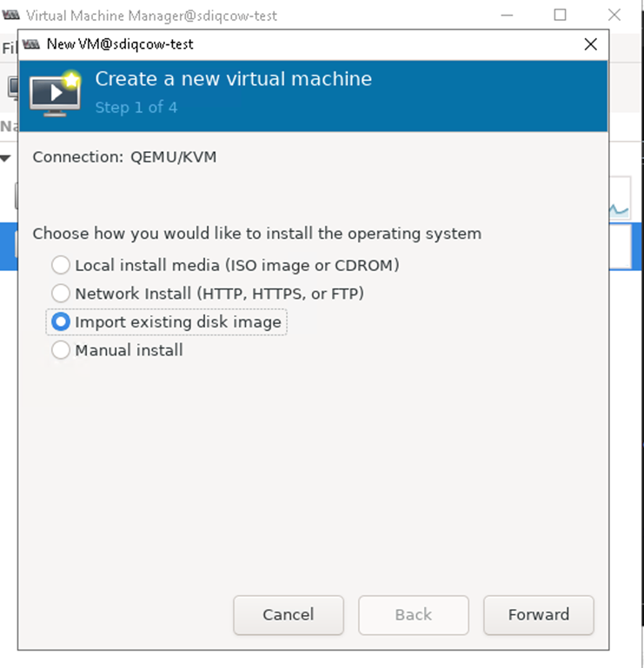The height and width of the screenshot is (668, 644).
Task: Close the Virtual Machine Manager window
Action: click(614, 15)
